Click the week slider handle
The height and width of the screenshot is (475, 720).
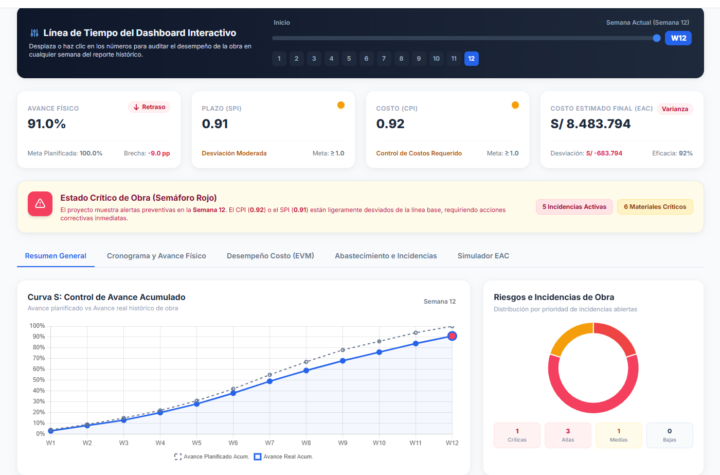click(x=657, y=38)
